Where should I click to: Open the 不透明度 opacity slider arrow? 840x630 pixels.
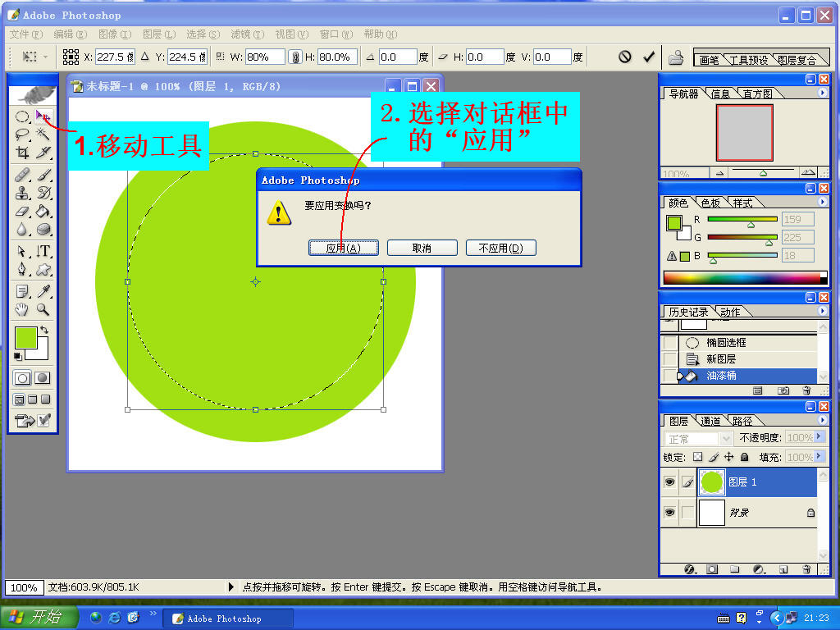tap(819, 437)
